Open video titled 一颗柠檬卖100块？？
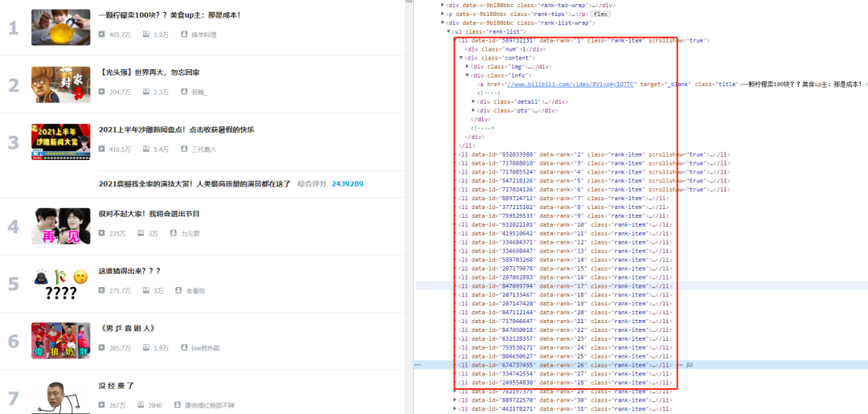This screenshot has width=868, height=414. click(170, 15)
